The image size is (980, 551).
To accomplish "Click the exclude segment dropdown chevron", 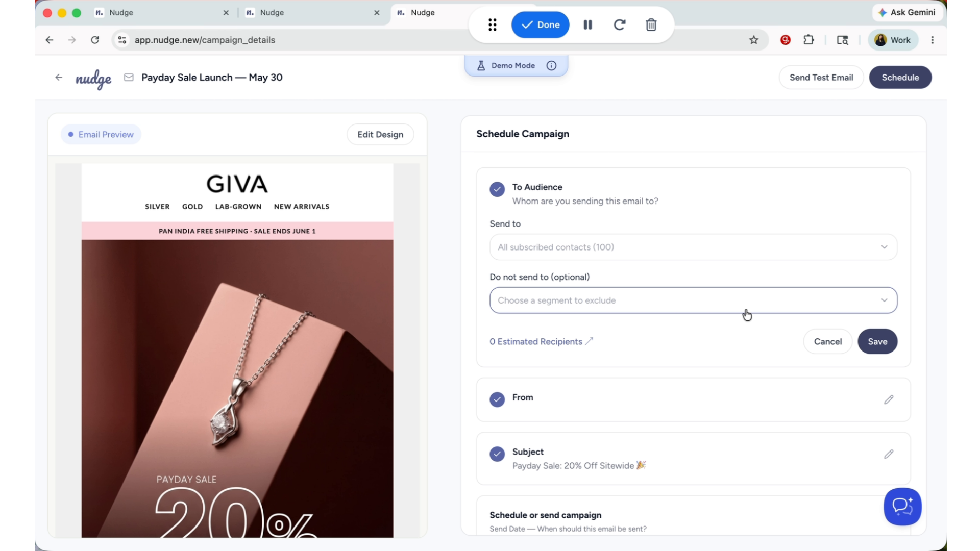I will [x=884, y=300].
